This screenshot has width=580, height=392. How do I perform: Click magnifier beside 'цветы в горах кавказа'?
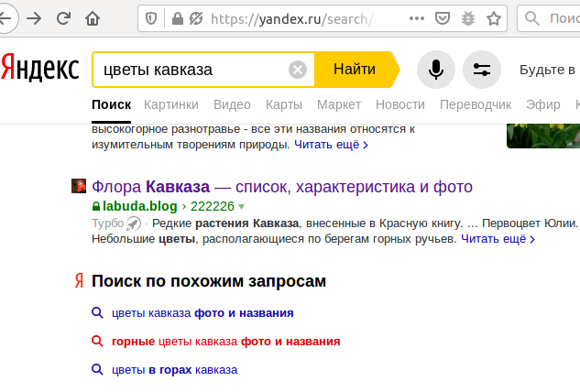(97, 369)
